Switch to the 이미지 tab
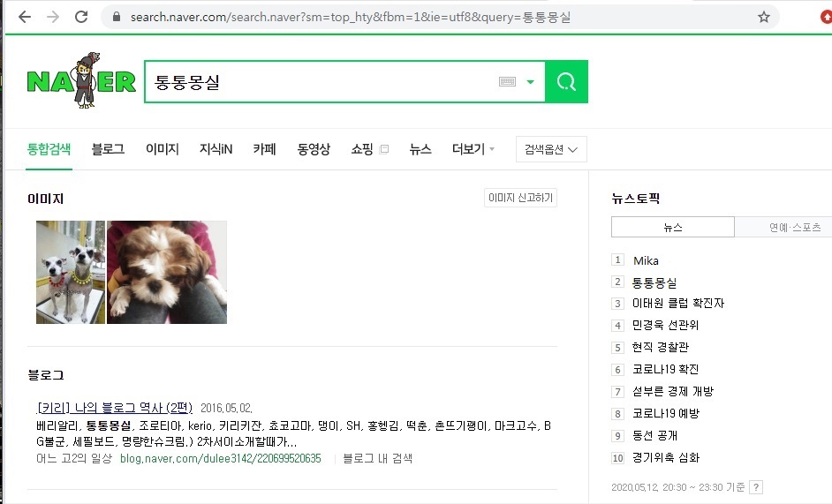Image resolution: width=832 pixels, height=504 pixels. click(x=163, y=149)
